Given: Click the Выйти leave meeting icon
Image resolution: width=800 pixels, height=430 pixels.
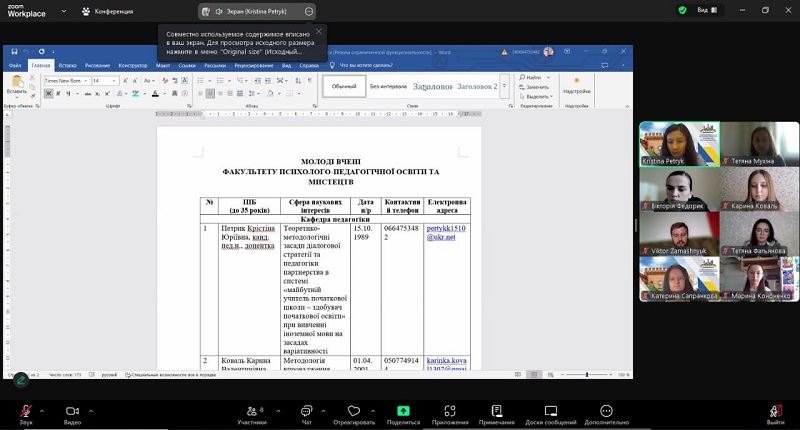Looking at the screenshot, I should (x=776, y=411).
